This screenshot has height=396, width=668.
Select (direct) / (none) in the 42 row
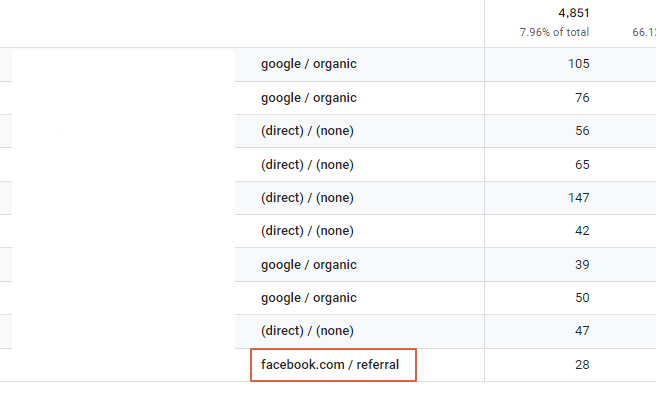307,231
